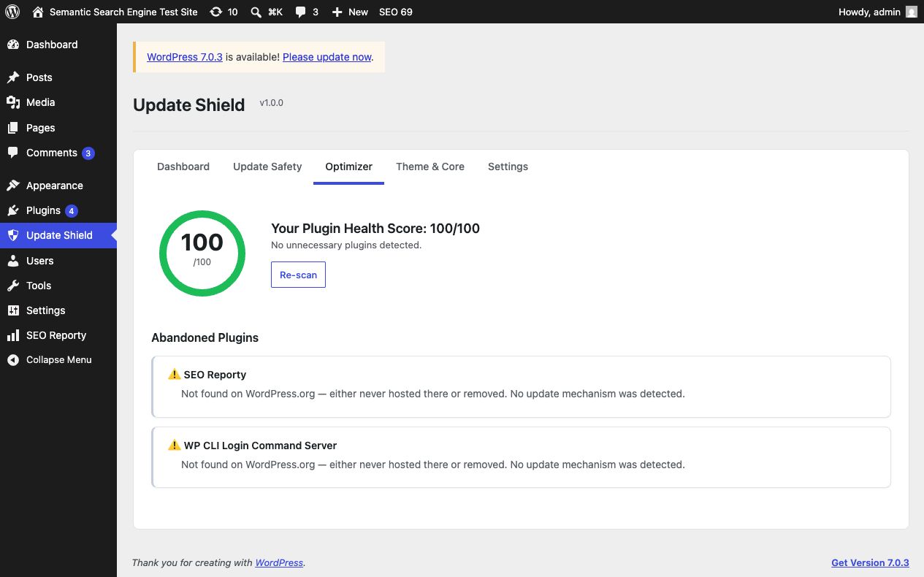The height and width of the screenshot is (577, 924).
Task: Click the search magnifier icon in admin bar
Action: tap(256, 12)
